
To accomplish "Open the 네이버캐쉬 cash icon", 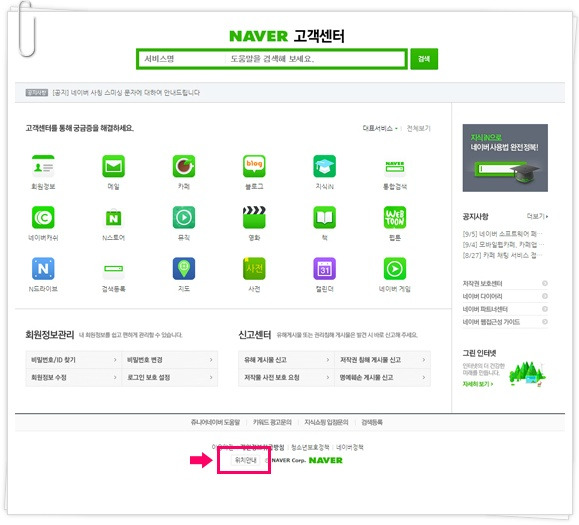I will [x=43, y=217].
